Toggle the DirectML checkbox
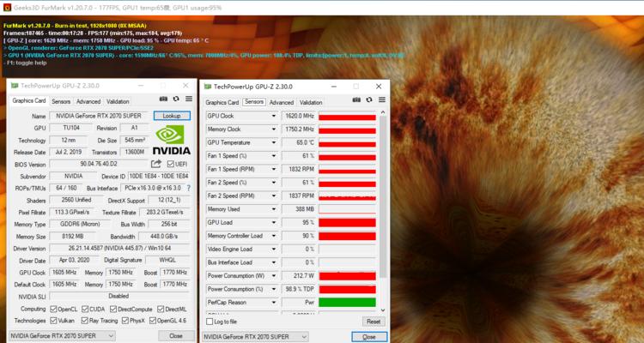The height and width of the screenshot is (343, 644). pyautogui.click(x=161, y=309)
